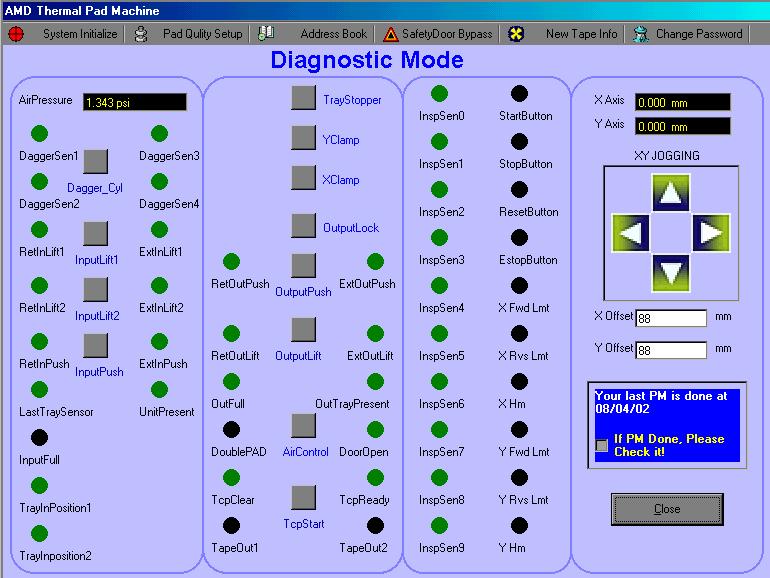Open New Tape Info menu item
This screenshot has width=770, height=578.
581,34
